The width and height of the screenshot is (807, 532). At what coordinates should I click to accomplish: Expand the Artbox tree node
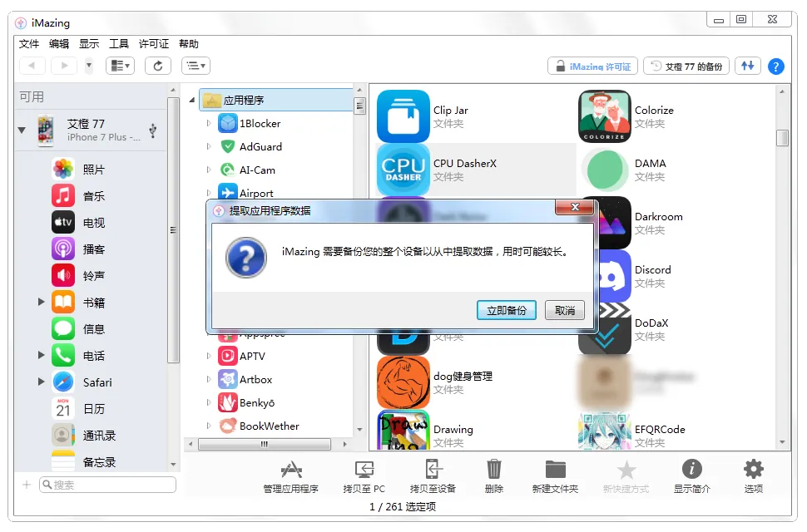click(209, 379)
